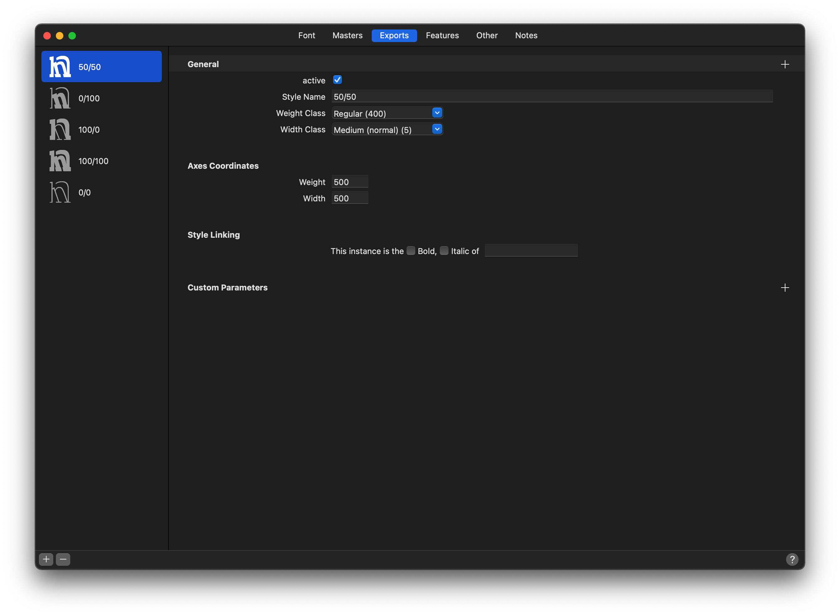Click the Weight axis coordinate field
This screenshot has height=616, width=840.
[350, 182]
